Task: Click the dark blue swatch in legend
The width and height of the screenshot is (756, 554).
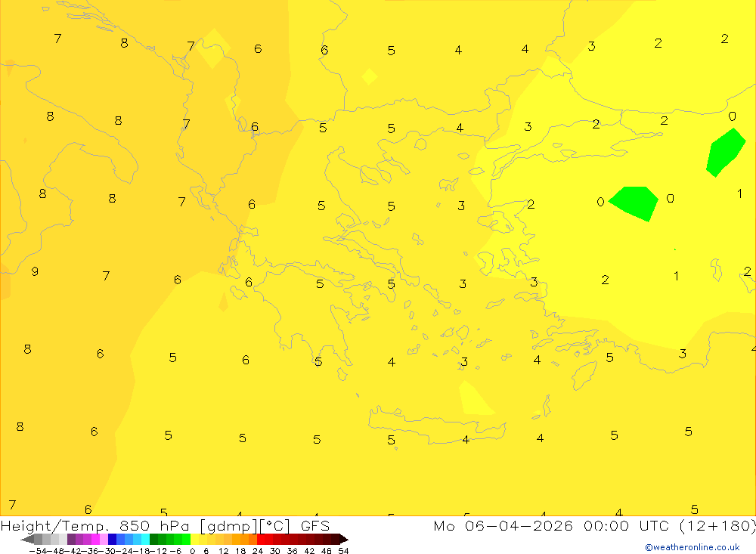Action: 112,539
